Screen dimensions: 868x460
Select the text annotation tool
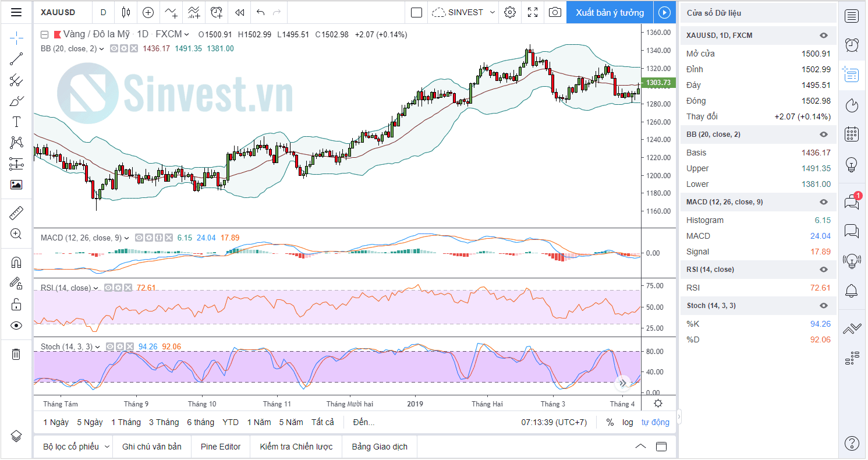(x=16, y=122)
